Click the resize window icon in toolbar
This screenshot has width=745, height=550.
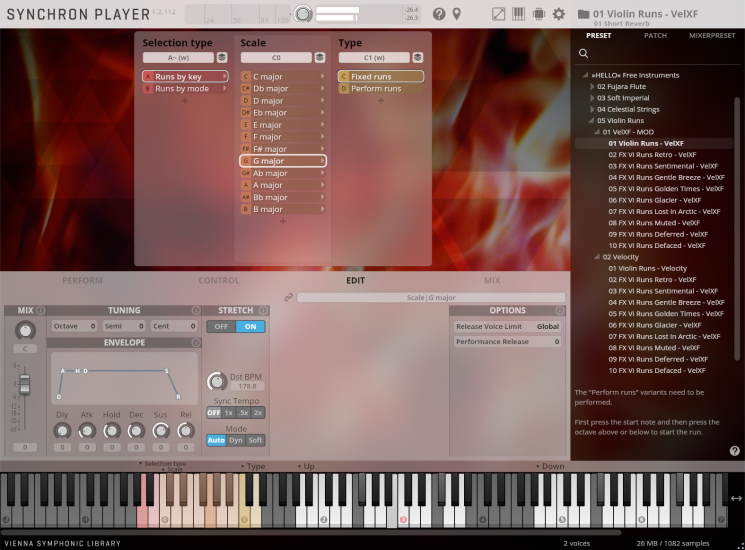[x=499, y=14]
